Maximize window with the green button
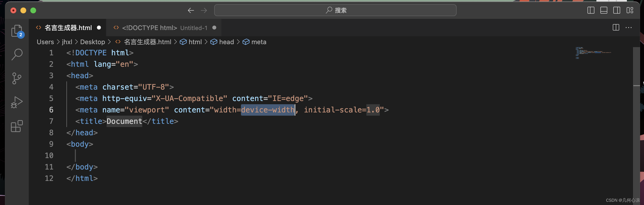This screenshot has width=644, height=205. 33,10
